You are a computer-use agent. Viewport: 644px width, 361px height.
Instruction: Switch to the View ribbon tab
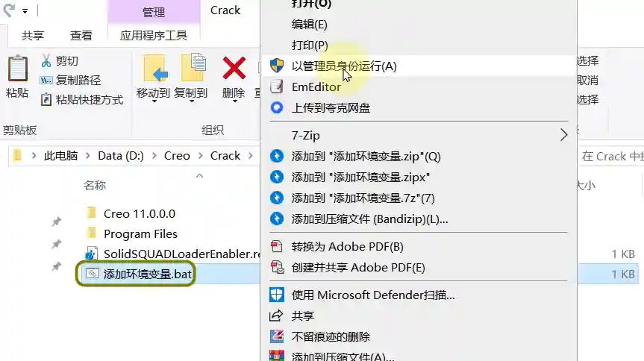click(x=81, y=36)
